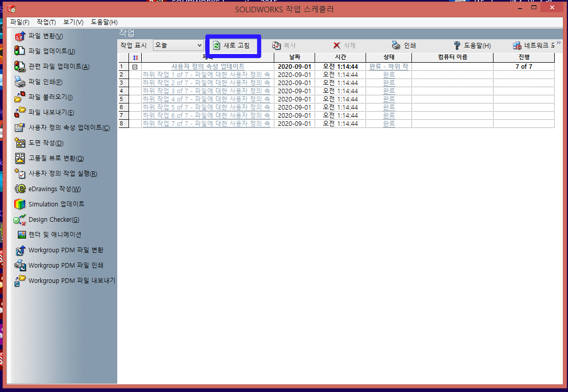Click the 완료 status in row 2
This screenshot has height=392, width=568.
click(389, 74)
